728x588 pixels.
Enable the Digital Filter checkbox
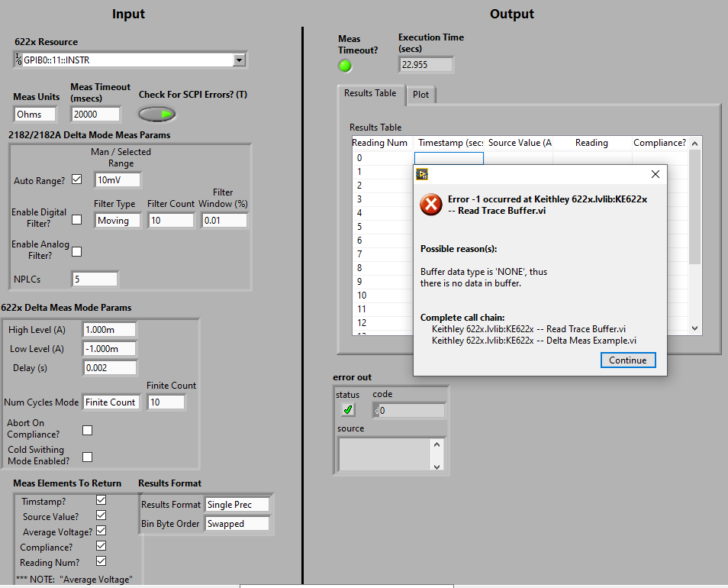[76, 220]
